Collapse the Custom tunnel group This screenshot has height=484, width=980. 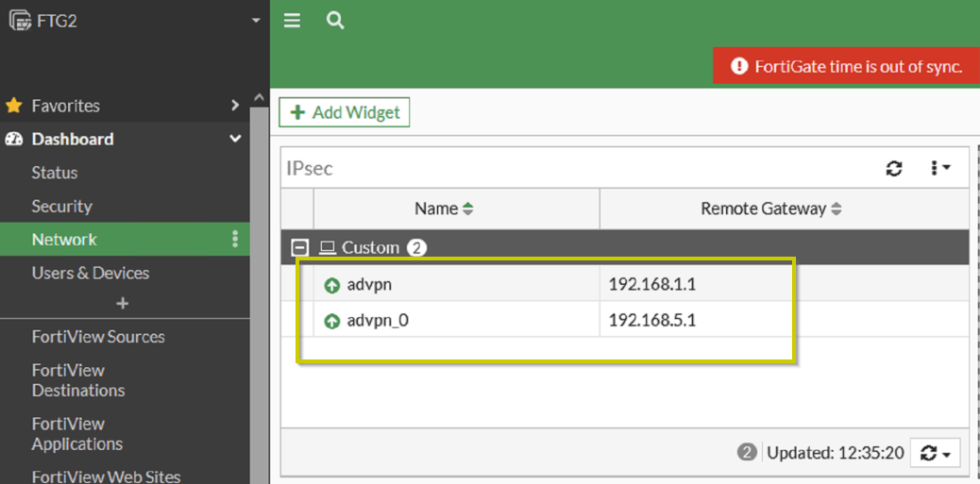pyautogui.click(x=299, y=248)
